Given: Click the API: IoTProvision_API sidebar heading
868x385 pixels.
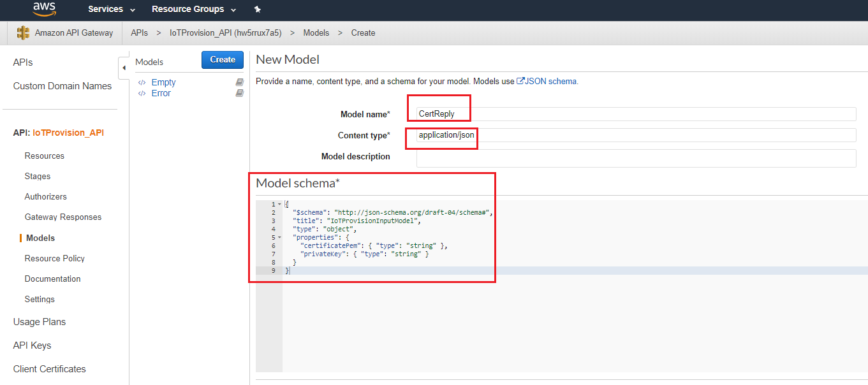Looking at the screenshot, I should tap(58, 133).
